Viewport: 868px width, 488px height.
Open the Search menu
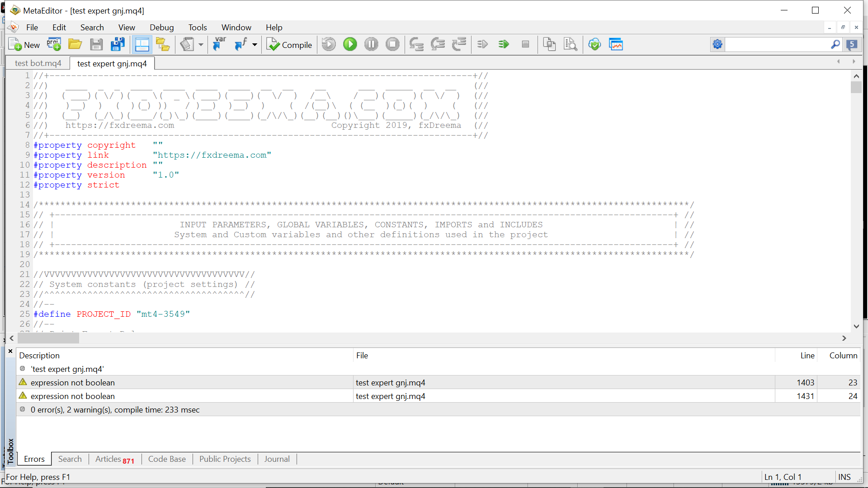(92, 28)
